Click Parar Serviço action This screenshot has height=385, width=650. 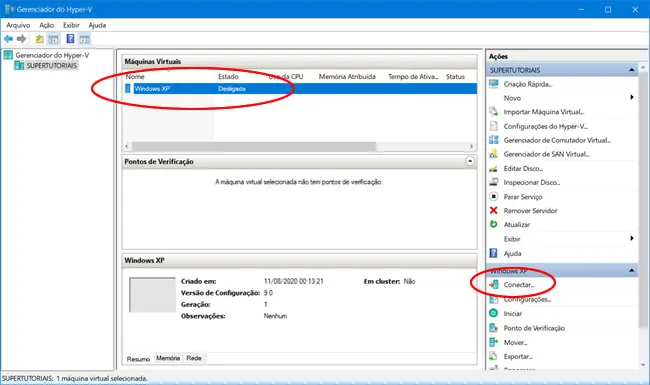tap(523, 197)
